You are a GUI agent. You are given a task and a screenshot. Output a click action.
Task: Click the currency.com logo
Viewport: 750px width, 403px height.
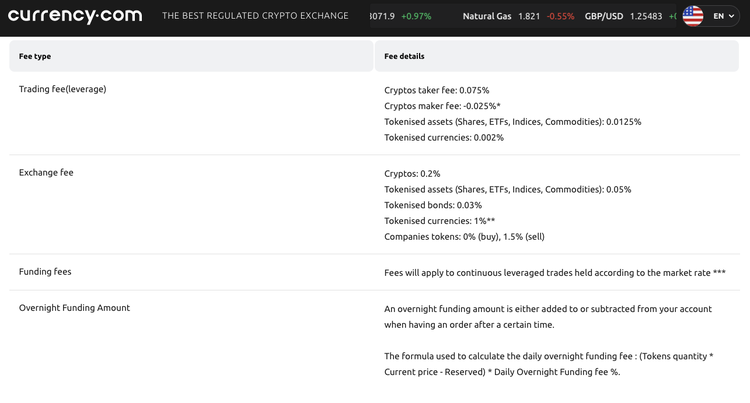(76, 16)
